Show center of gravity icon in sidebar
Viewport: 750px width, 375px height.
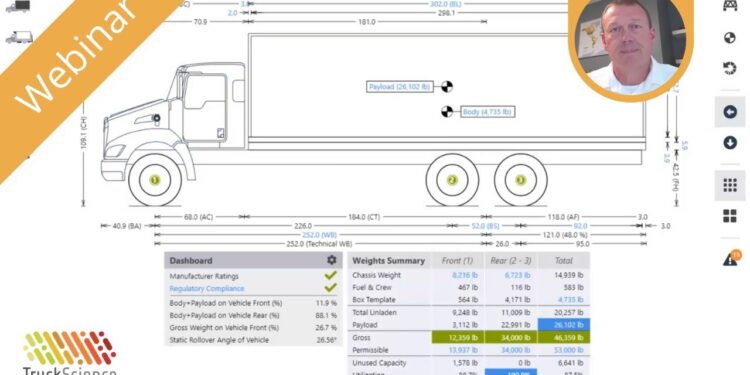[x=729, y=38]
